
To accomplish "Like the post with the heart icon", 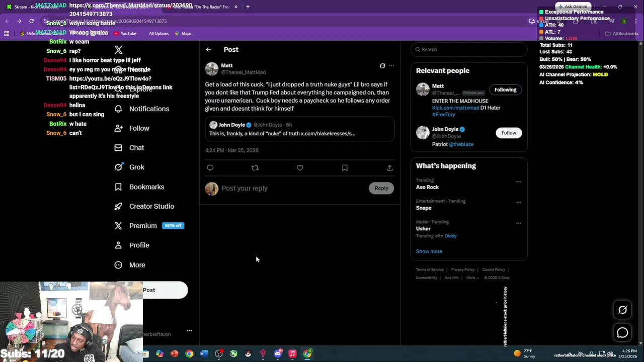I will [300, 168].
